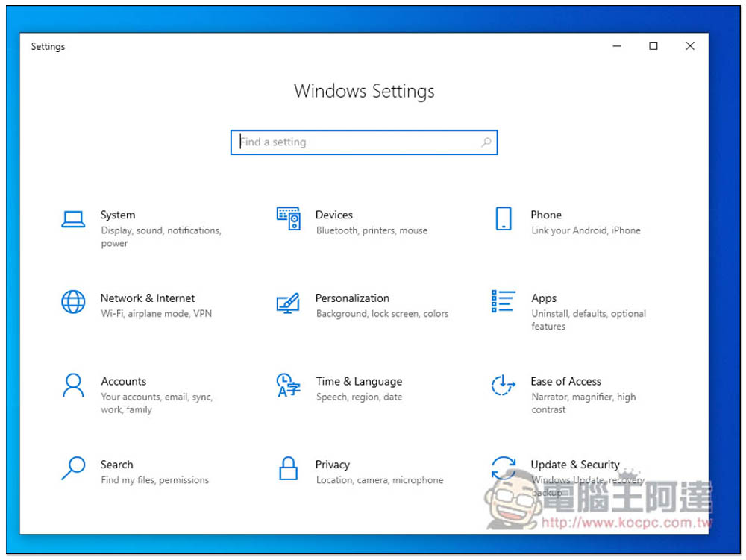Click the magnifier in the search box
The image size is (746, 560).
(x=486, y=142)
